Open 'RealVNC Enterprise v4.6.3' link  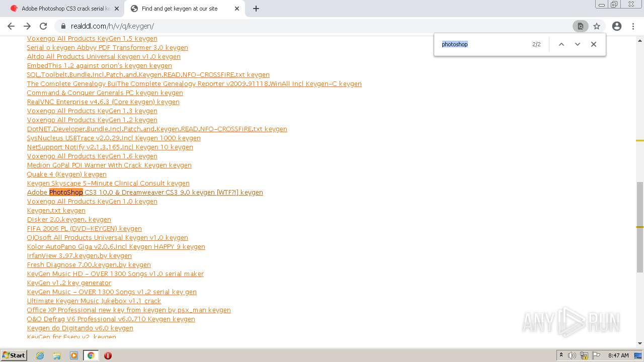103,102
